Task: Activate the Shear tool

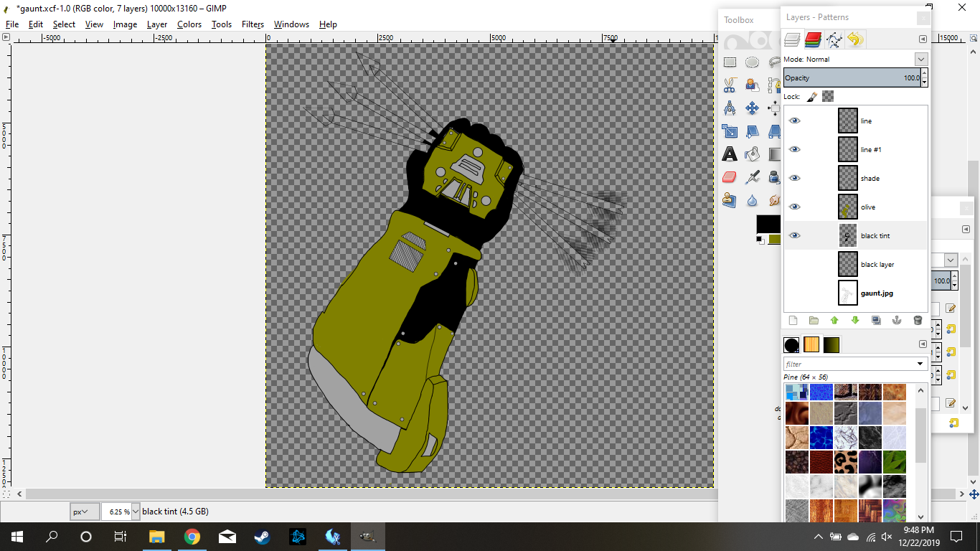Action: point(752,131)
